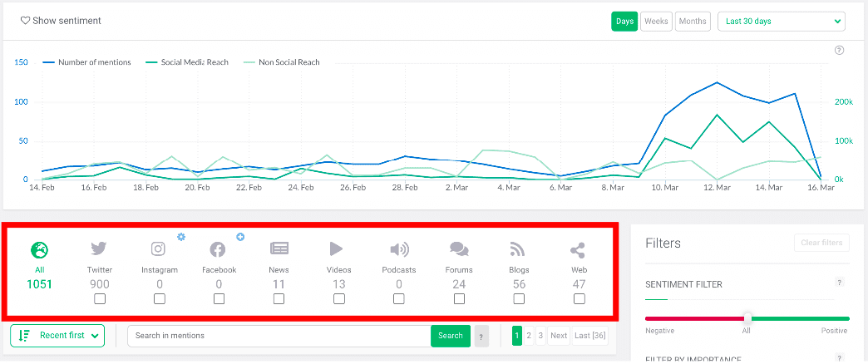Toggle Social Media Reach legend entry
This screenshot has width=868, height=364.
(187, 62)
